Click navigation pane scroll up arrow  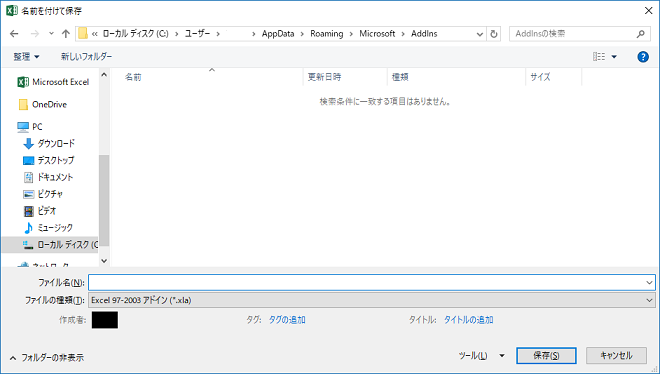pos(104,75)
